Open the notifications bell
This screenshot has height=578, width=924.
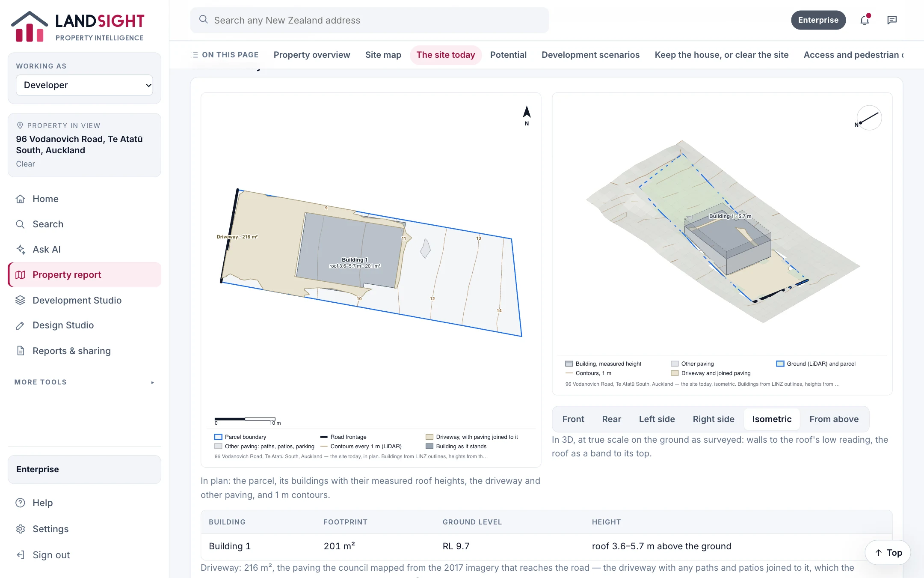(865, 20)
